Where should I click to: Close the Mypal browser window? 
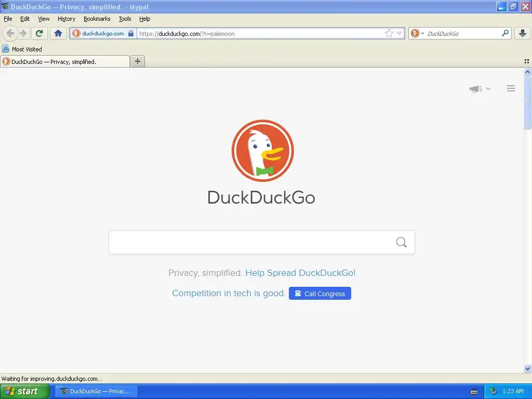(x=526, y=6)
